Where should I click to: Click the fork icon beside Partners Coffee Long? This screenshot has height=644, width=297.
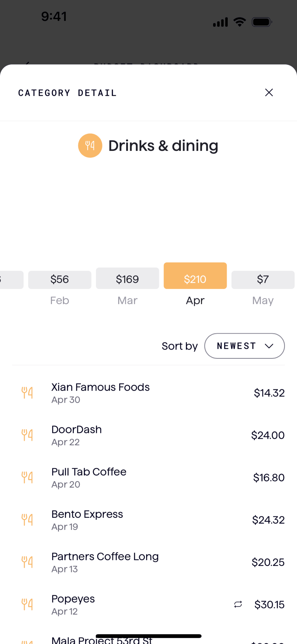pos(27,562)
